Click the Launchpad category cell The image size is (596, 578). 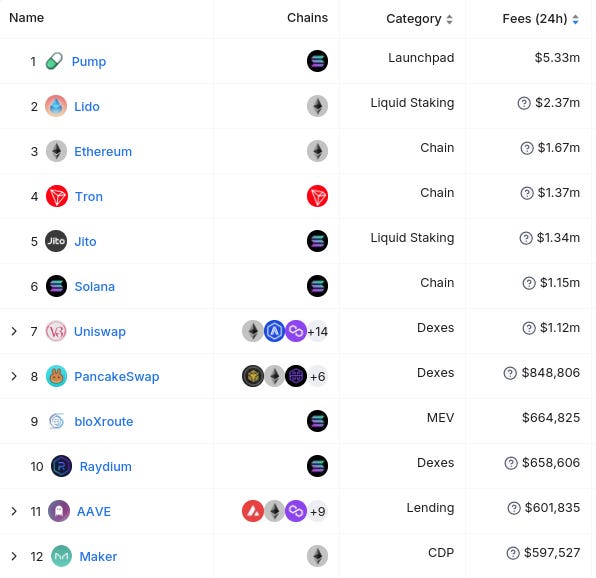click(421, 58)
